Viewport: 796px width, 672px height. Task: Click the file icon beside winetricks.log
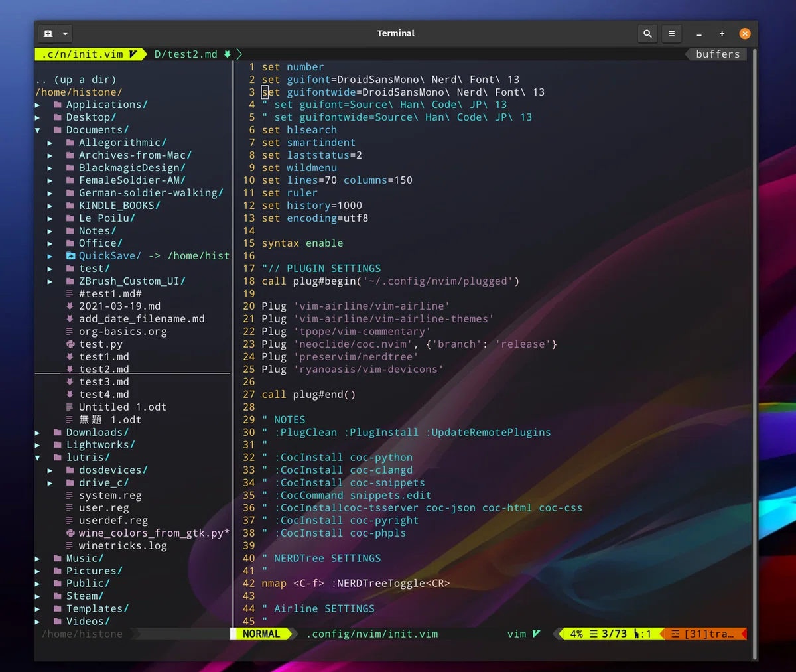[70, 546]
